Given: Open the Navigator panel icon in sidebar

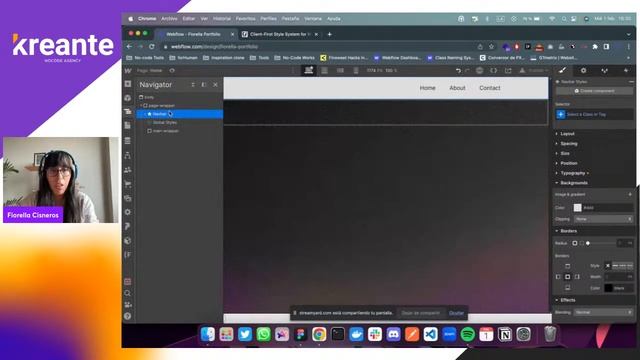Looking at the screenshot, I should click(x=128, y=111).
